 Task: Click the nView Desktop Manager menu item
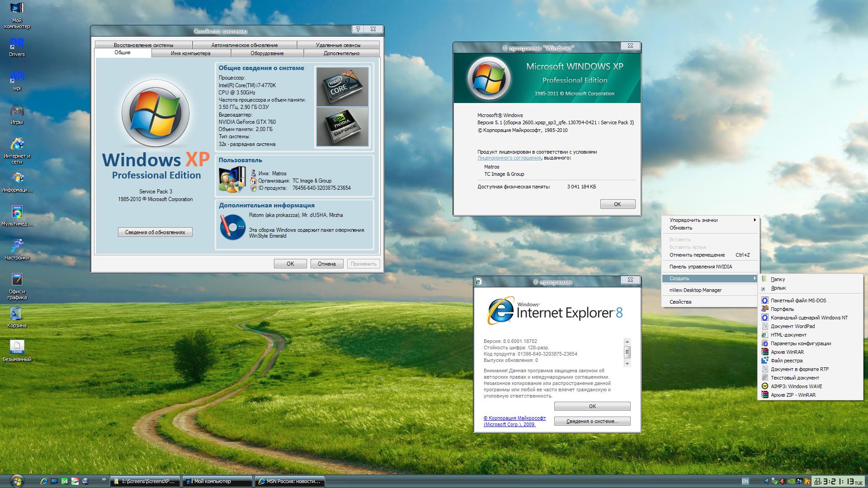coord(696,290)
